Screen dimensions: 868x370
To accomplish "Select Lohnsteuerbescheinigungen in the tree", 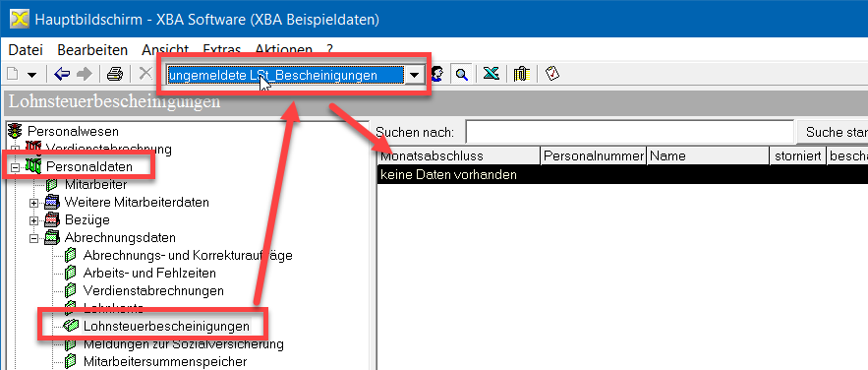I will pyautogui.click(x=167, y=327).
